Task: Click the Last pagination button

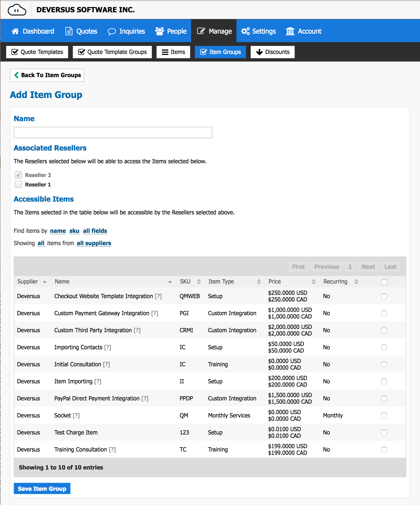Action: pyautogui.click(x=390, y=267)
